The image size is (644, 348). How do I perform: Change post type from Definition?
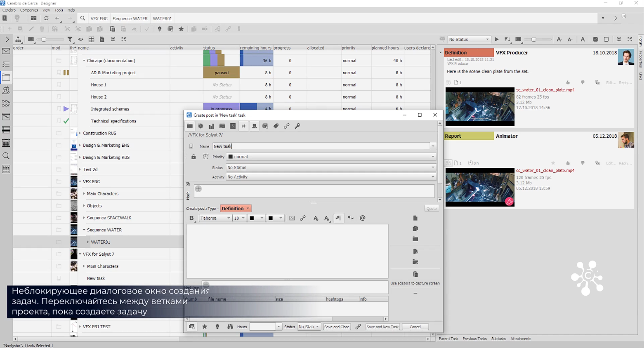[x=236, y=209]
